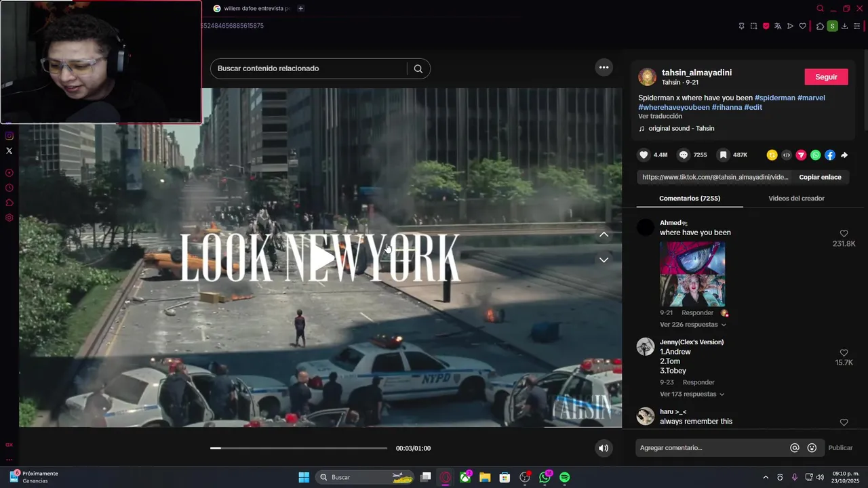Click Ver traducción link
The image size is (868, 488).
[x=660, y=117]
